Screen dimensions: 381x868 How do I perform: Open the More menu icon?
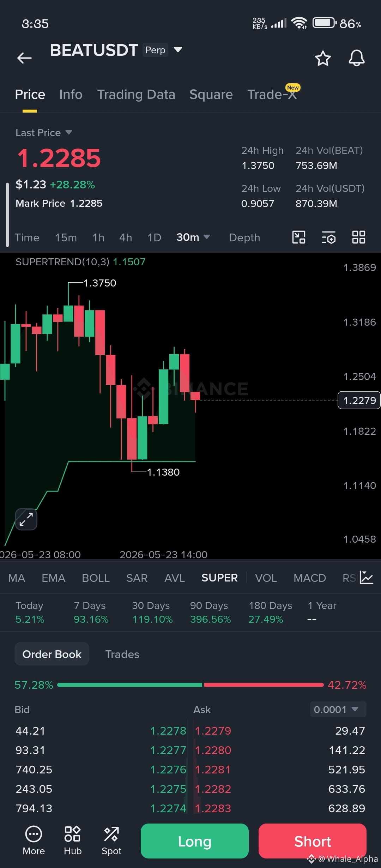point(34,841)
